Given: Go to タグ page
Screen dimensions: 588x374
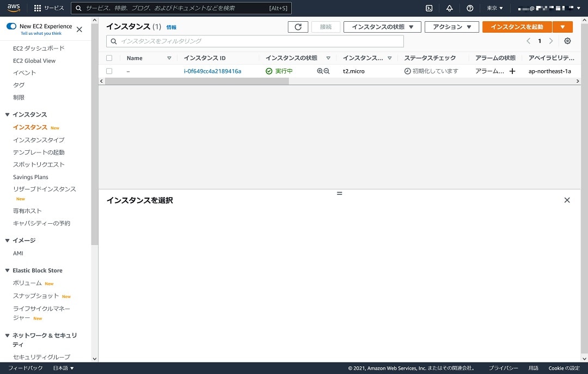Looking at the screenshot, I should tap(19, 85).
